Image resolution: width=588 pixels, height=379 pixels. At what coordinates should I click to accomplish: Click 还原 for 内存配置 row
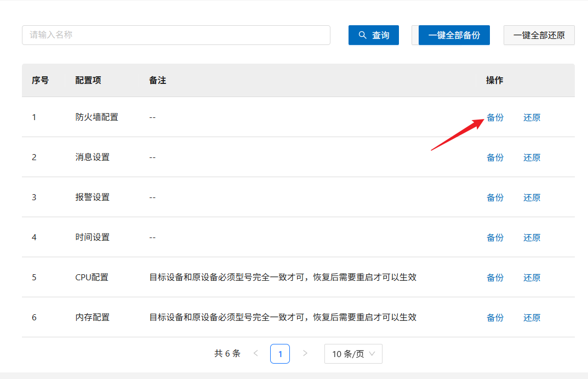coord(532,318)
